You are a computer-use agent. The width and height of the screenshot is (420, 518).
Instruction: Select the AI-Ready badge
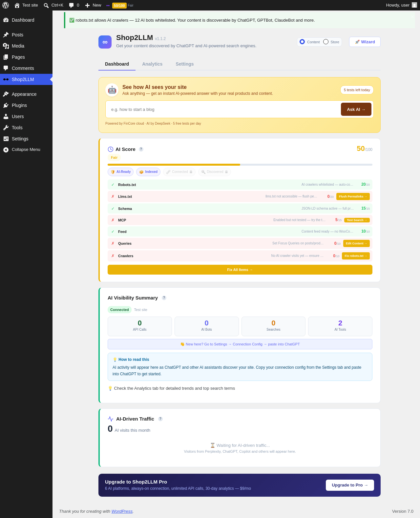point(121,172)
